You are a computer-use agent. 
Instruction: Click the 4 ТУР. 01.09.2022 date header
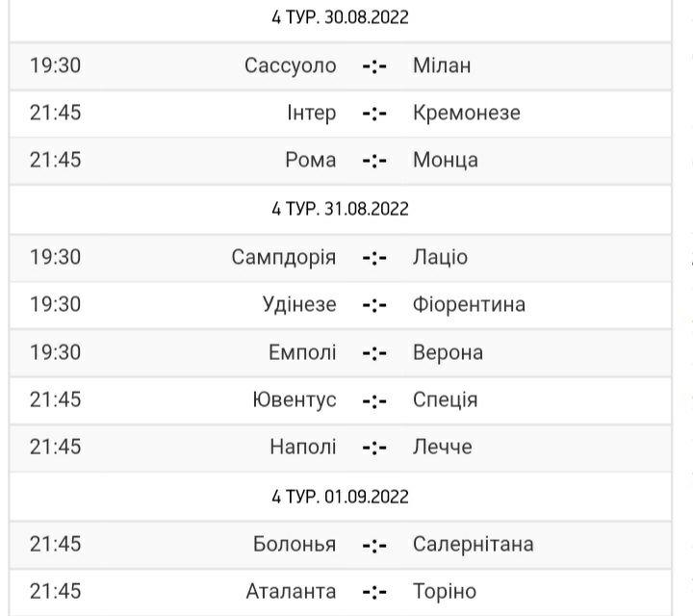coord(341,497)
